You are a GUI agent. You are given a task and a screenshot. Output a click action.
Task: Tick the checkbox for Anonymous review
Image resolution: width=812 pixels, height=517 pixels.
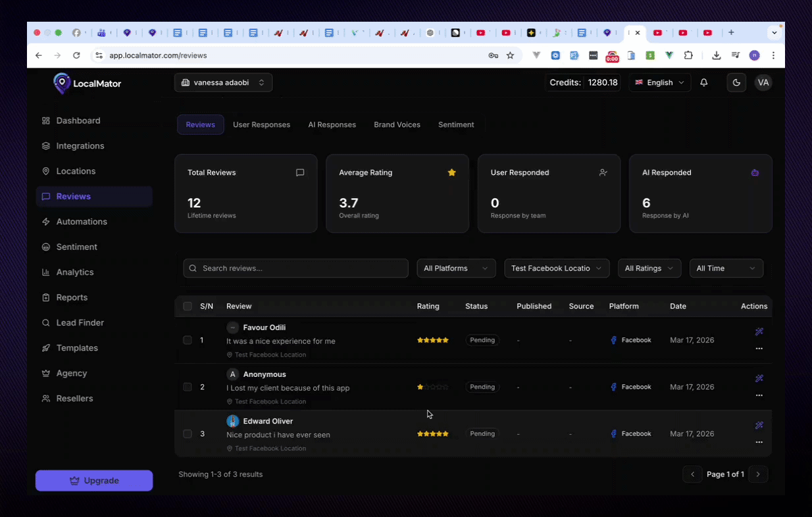(188, 387)
